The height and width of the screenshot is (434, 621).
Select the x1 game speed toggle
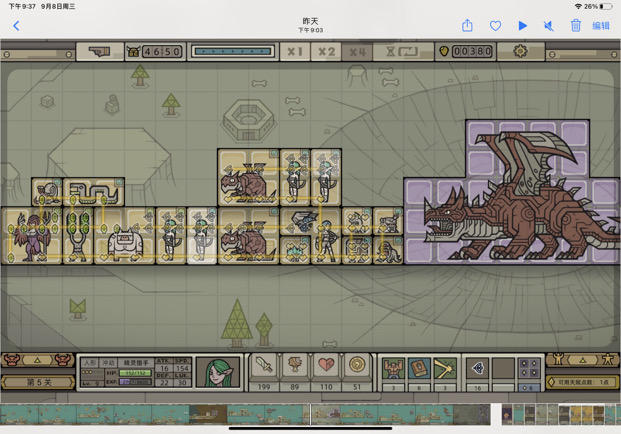pyautogui.click(x=295, y=51)
